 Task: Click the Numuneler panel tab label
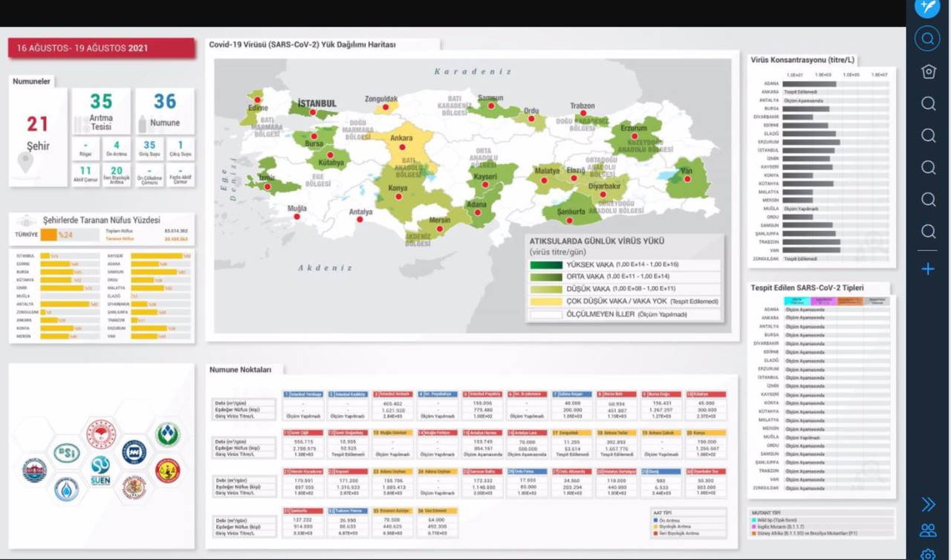pyautogui.click(x=32, y=82)
